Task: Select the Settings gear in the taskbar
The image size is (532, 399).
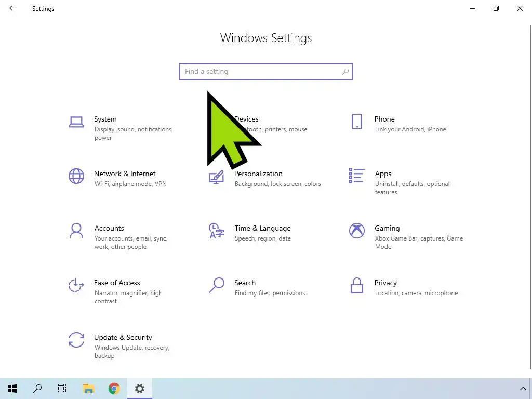Action: tap(140, 389)
